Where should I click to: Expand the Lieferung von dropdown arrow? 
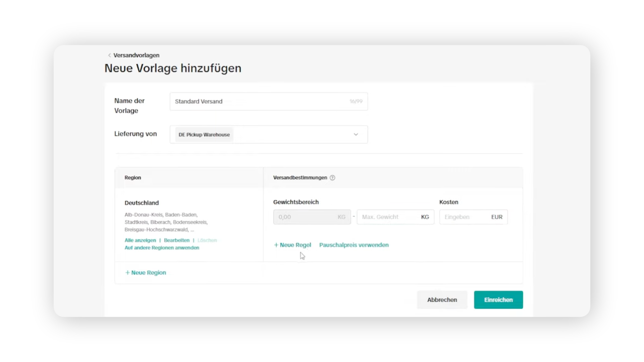pos(356,134)
